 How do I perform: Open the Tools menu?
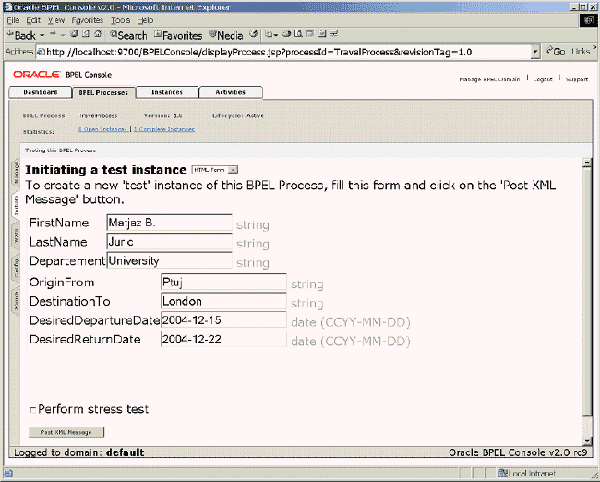(x=121, y=20)
